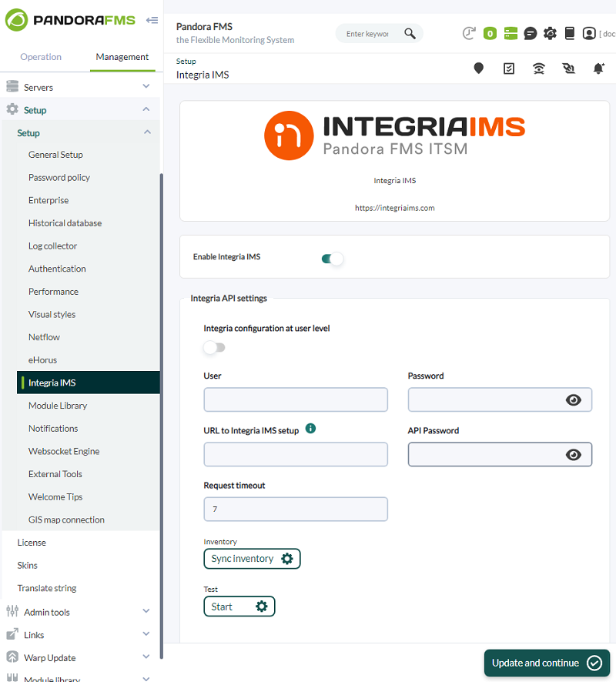Image resolution: width=616 pixels, height=685 pixels.
Task: Toggle Enable Integria IMS switch off
Action: 333,259
